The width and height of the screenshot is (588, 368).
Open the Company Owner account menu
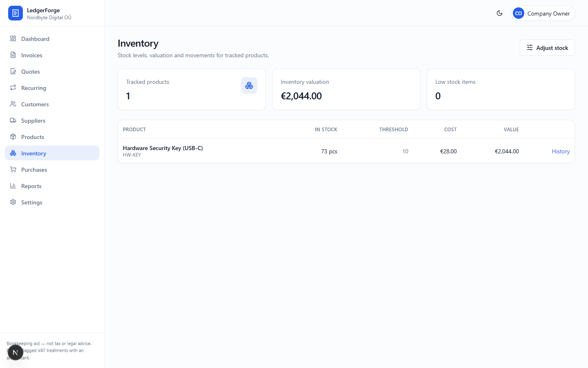click(543, 13)
